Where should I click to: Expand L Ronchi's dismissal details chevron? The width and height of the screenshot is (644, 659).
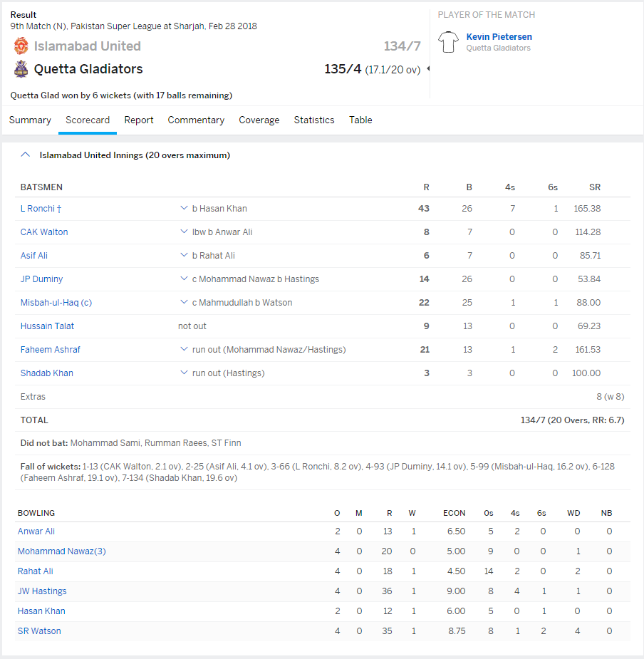point(185,209)
